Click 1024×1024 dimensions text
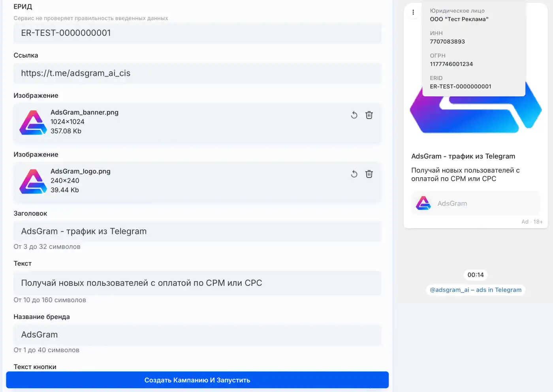The width and height of the screenshot is (553, 392). [x=68, y=122]
